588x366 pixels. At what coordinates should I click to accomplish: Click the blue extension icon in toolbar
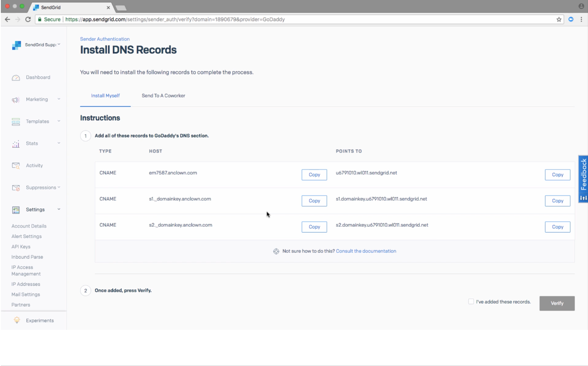click(571, 19)
